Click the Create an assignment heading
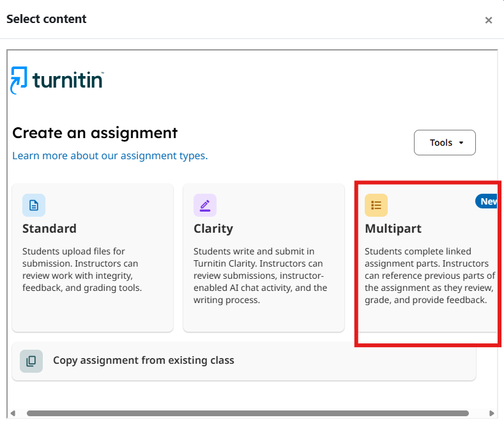 (95, 133)
